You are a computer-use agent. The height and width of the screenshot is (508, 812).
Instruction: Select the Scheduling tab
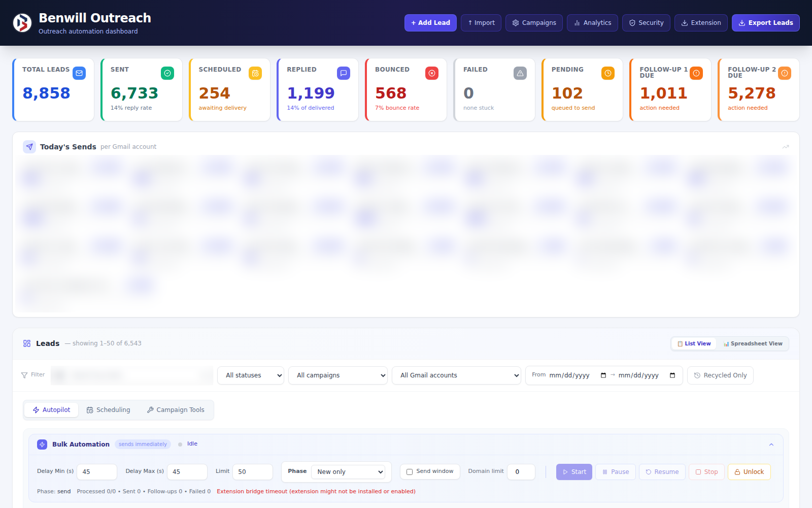pyautogui.click(x=108, y=410)
